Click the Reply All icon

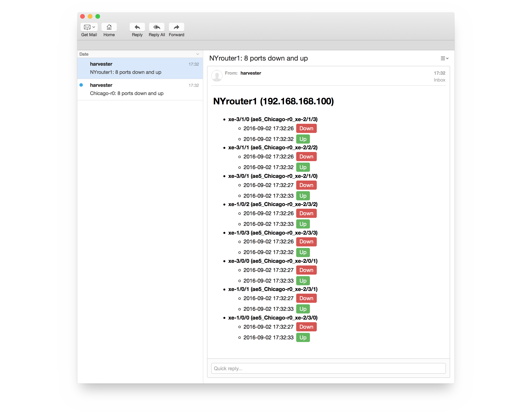point(157,27)
